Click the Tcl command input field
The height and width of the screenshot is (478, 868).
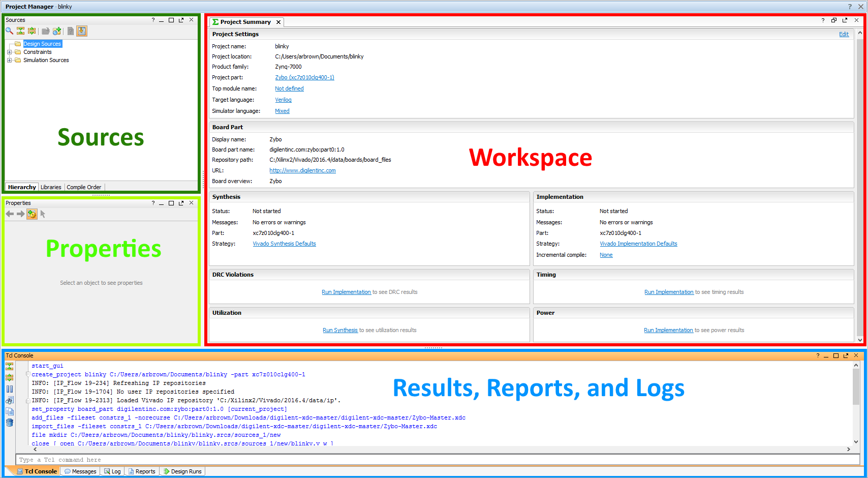[437, 460]
